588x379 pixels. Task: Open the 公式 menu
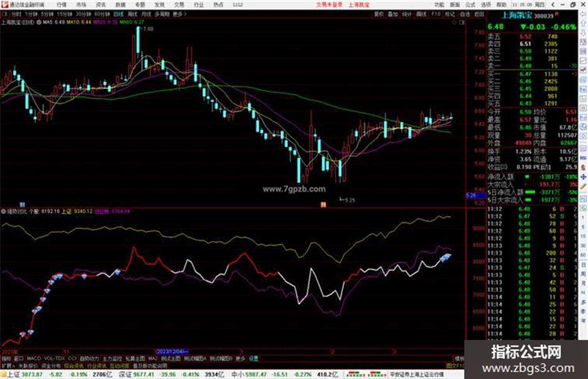click(x=470, y=5)
